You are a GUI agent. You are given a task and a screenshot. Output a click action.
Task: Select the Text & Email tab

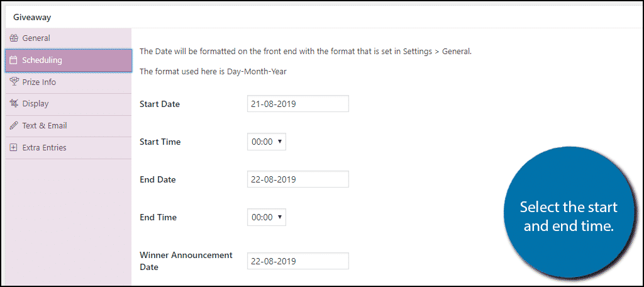pyautogui.click(x=68, y=126)
